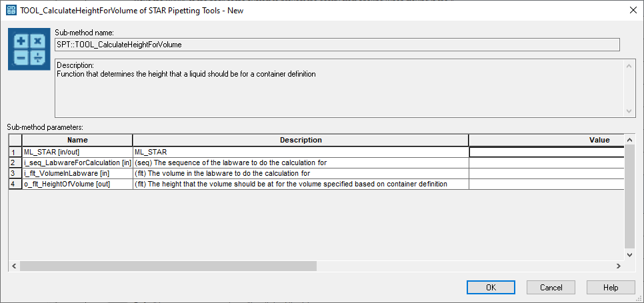Click the Description column header
This screenshot has width=644, height=303.
point(301,140)
